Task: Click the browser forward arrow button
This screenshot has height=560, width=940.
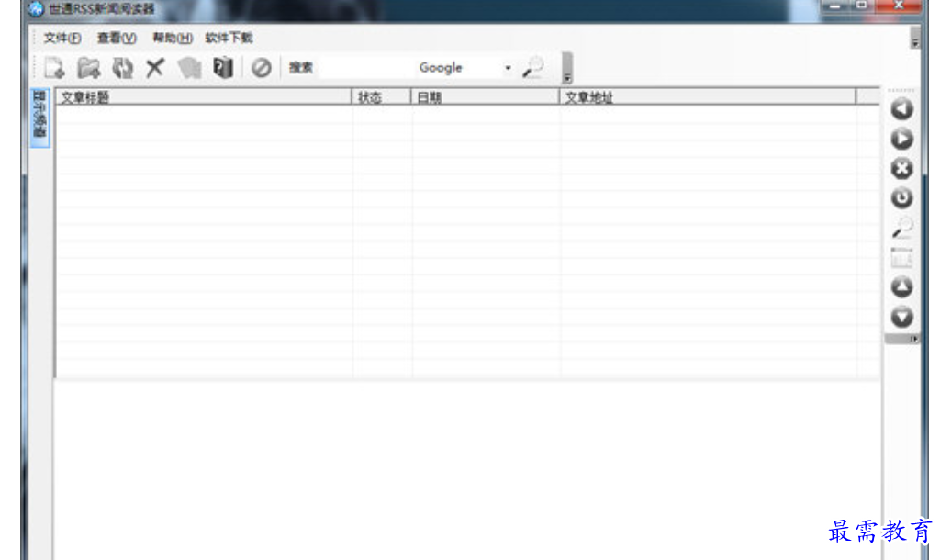Action: [901, 140]
